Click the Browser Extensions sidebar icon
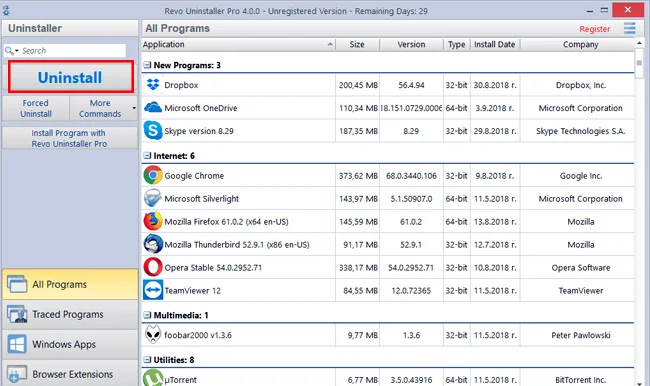 pos(17,374)
